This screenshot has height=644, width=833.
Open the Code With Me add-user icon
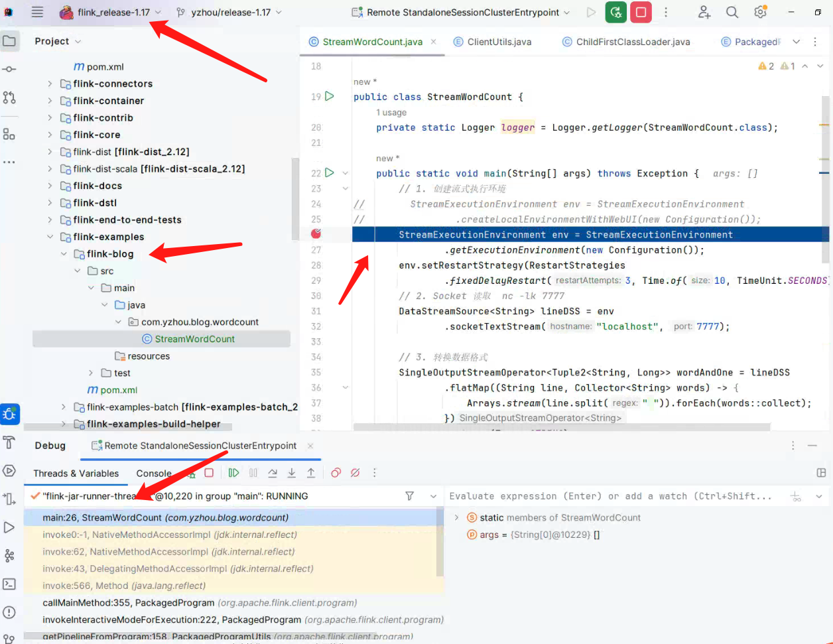click(x=704, y=12)
